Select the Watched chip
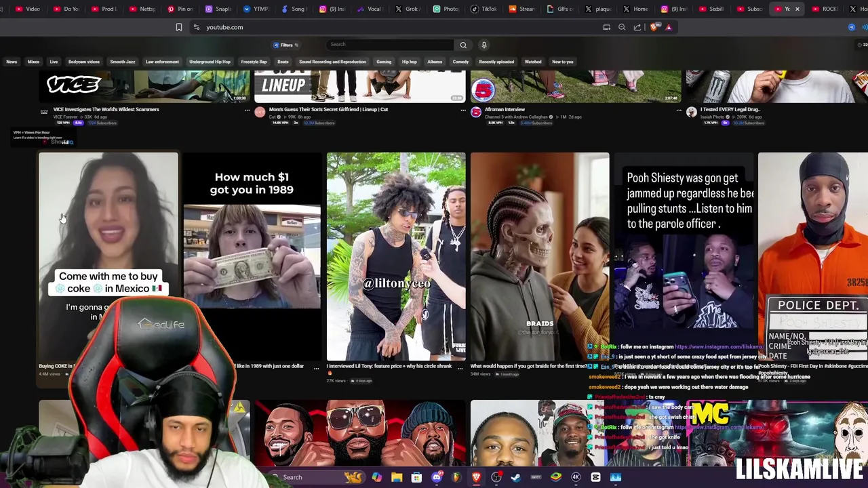The image size is (868, 488). pos(533,62)
